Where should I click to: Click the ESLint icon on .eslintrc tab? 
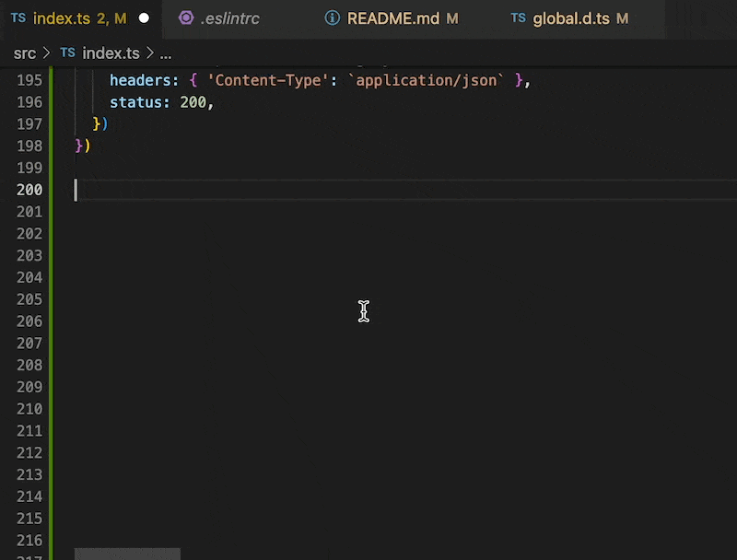(x=186, y=17)
